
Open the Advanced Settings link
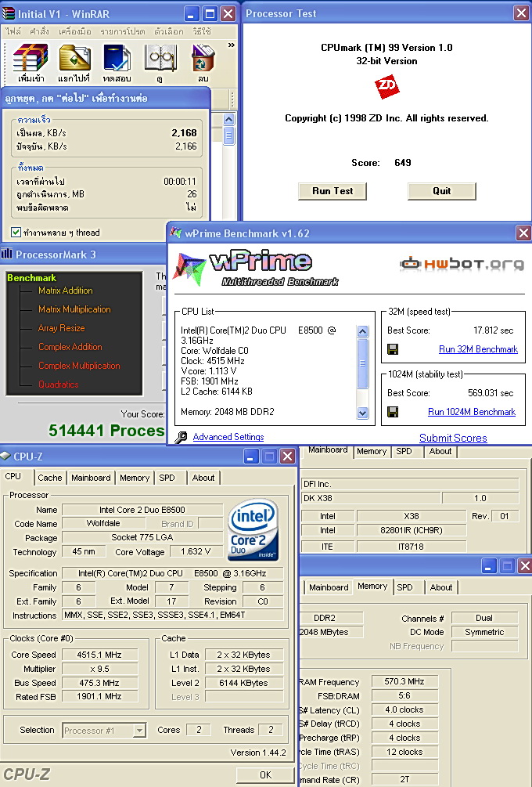(x=228, y=437)
